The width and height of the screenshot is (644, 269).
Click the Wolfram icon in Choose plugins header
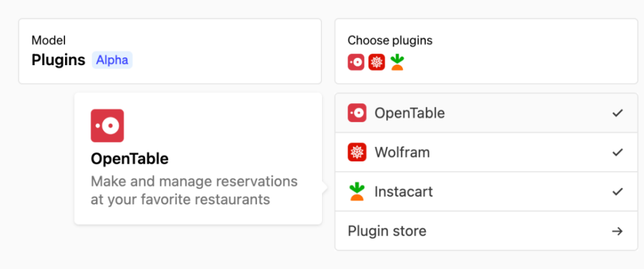[x=377, y=62]
